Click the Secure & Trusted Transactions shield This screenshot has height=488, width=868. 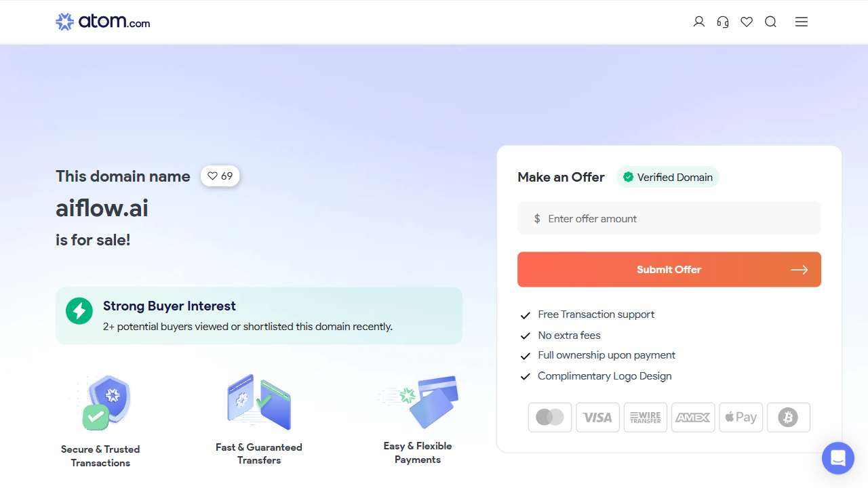107,402
